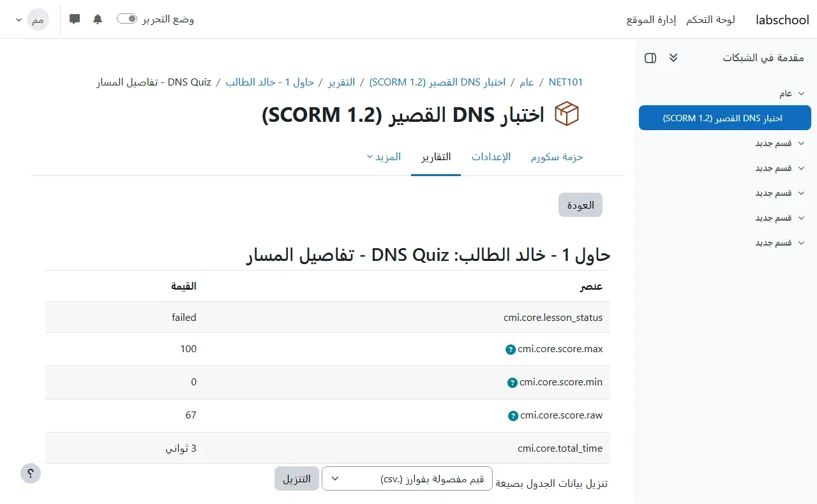The height and width of the screenshot is (504, 817).
Task: Click the SCORM package activity icon
Action: (567, 114)
